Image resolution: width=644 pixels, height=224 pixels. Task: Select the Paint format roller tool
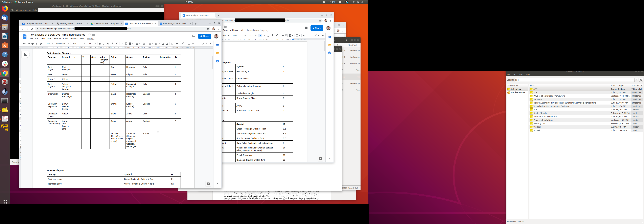coord(41,44)
